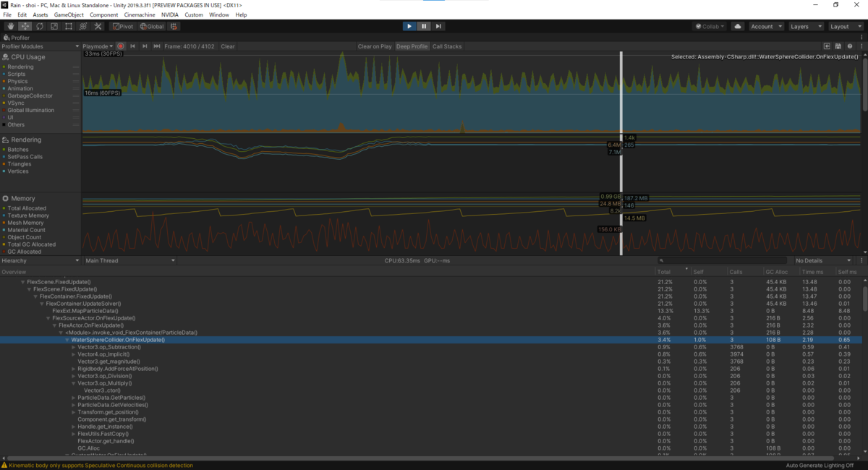Click the Clear button in Profiler
Screen dimensions: 868x470
228,46
